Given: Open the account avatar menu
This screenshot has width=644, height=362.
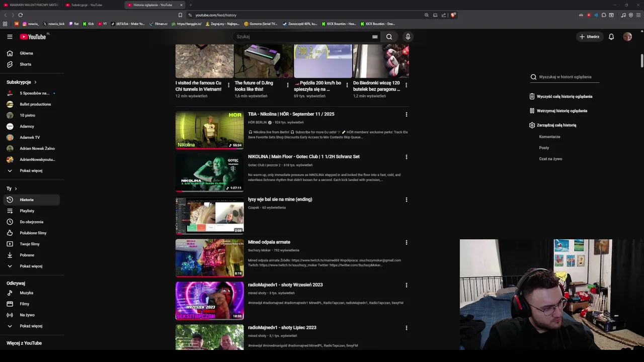Looking at the screenshot, I should coord(627,37).
